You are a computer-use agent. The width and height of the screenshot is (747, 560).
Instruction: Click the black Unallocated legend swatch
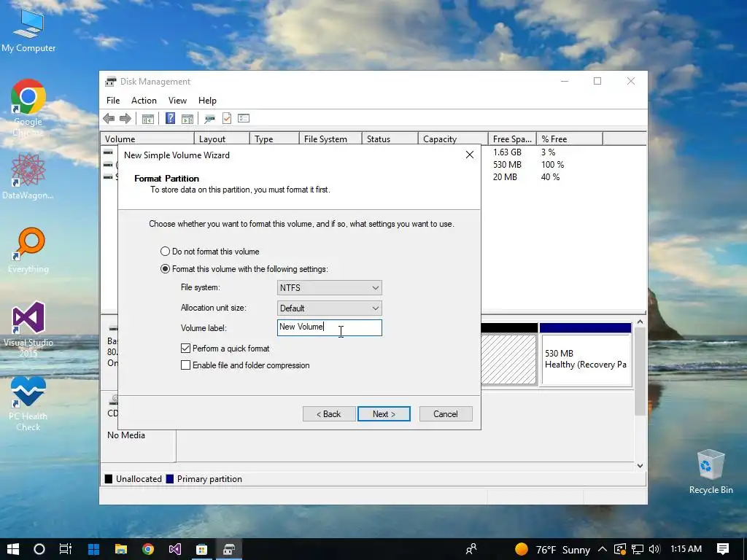pos(109,479)
